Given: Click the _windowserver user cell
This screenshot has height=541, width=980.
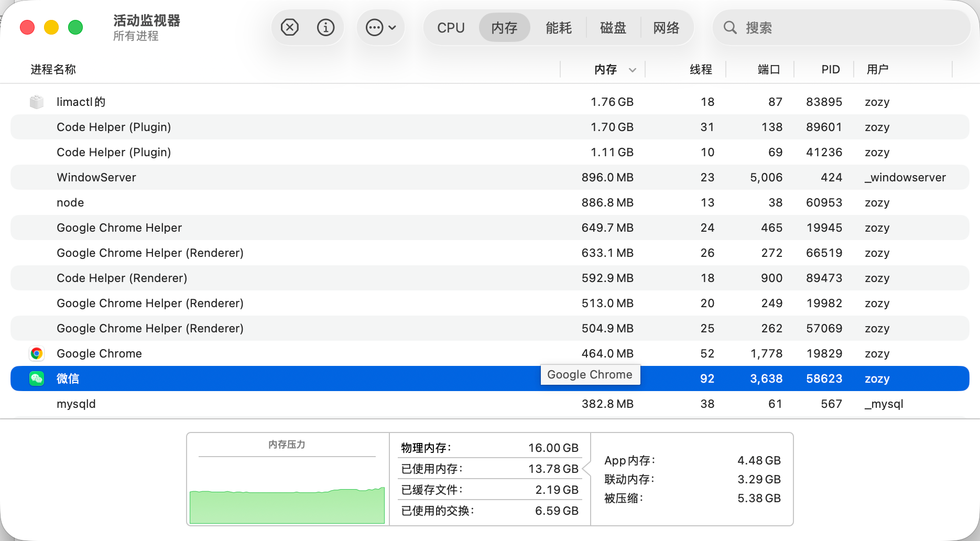Looking at the screenshot, I should coord(905,177).
